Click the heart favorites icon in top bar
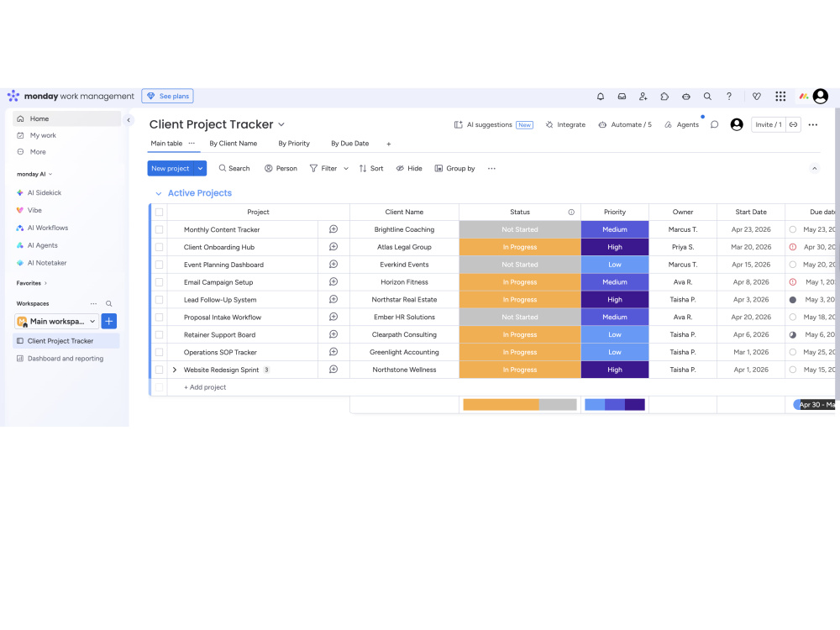Viewport: 840px width, 630px height. (757, 97)
